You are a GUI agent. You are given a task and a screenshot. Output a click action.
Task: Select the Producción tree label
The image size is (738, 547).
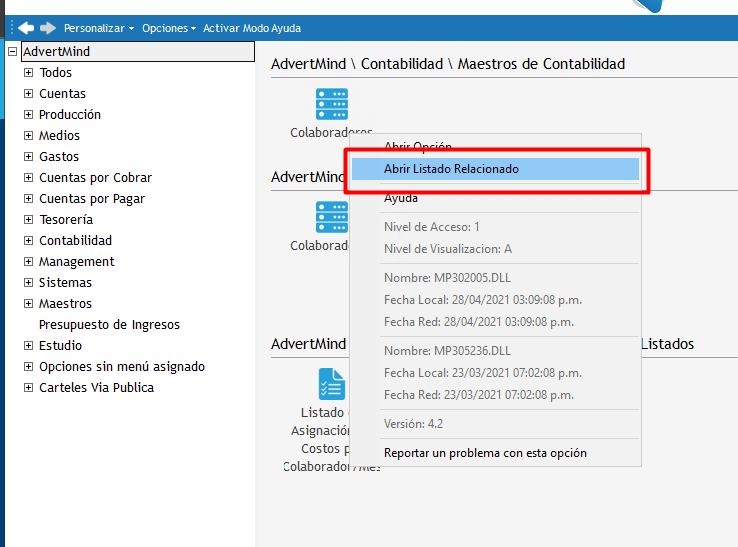(x=70, y=114)
